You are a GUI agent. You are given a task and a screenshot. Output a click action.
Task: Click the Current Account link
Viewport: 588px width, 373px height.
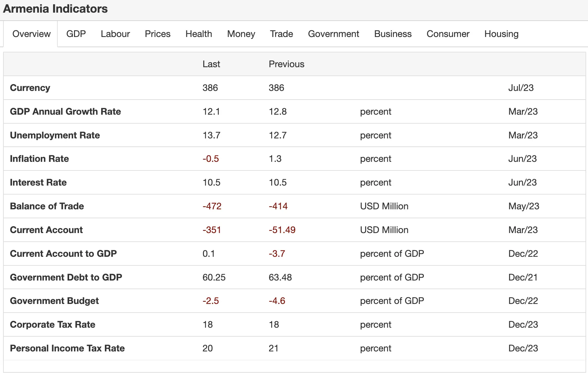[46, 230]
